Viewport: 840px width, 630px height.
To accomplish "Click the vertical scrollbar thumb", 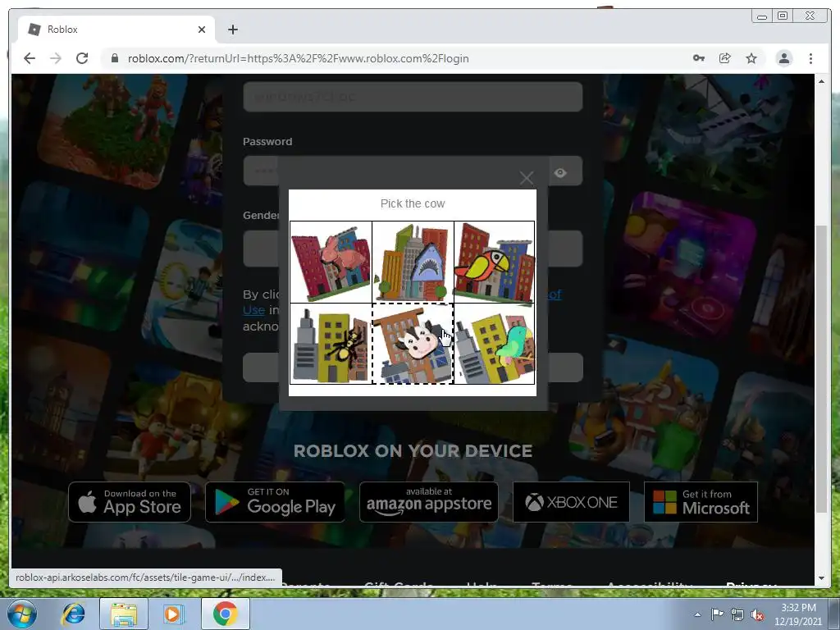I will pos(821,368).
